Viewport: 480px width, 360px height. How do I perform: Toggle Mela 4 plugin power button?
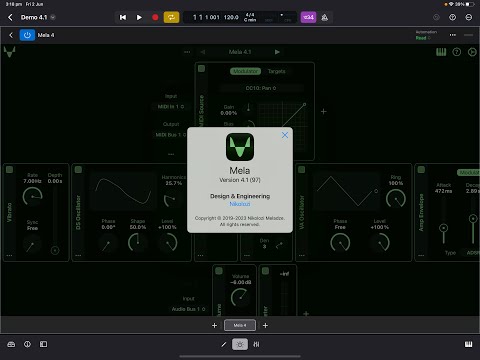tap(27, 35)
